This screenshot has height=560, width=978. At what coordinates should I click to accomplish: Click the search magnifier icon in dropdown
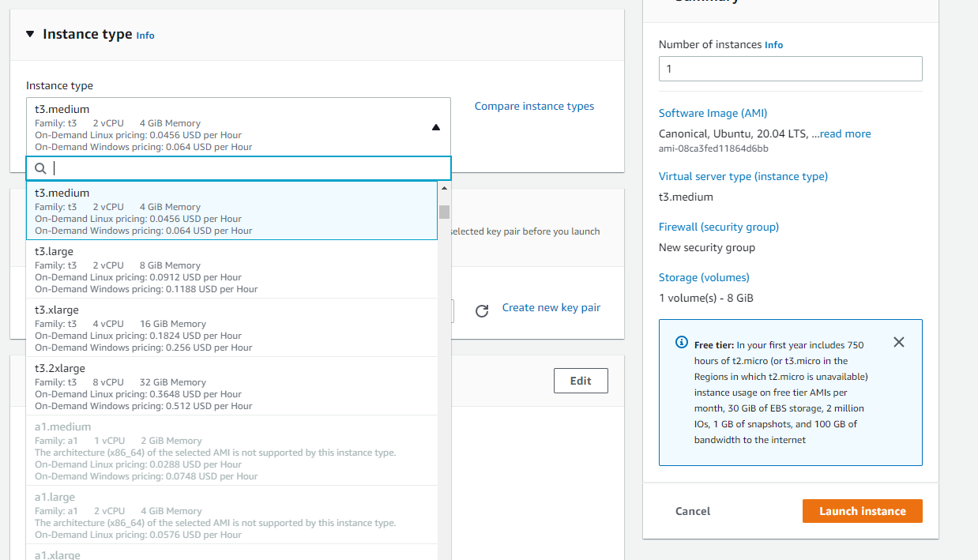40,168
